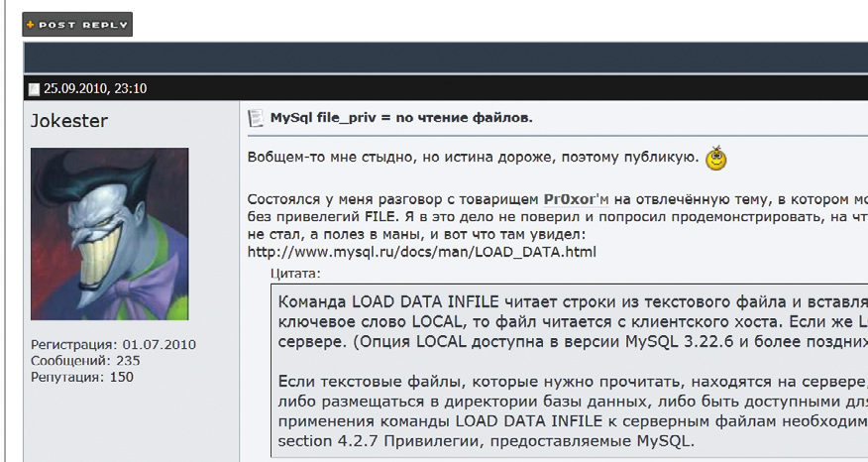
Task: Click the Сообщений: 235 post count
Action: click(85, 361)
